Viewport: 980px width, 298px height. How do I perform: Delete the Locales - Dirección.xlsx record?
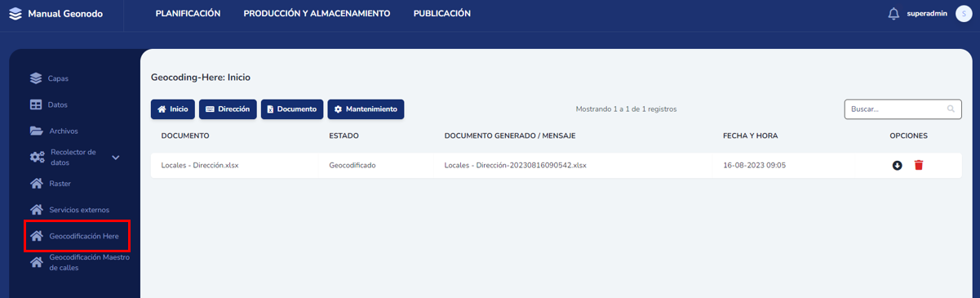tap(919, 165)
